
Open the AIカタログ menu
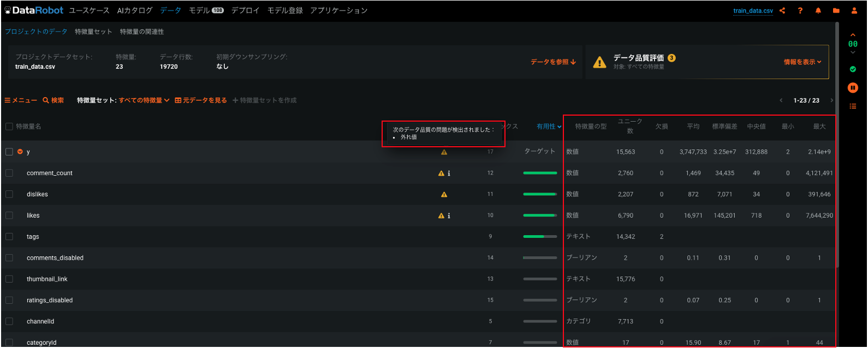135,10
